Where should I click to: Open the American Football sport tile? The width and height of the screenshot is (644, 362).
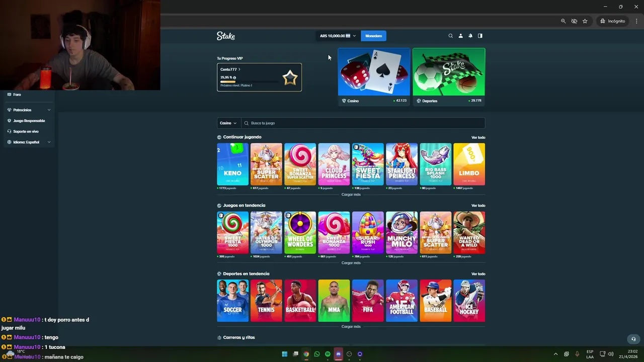(401, 301)
